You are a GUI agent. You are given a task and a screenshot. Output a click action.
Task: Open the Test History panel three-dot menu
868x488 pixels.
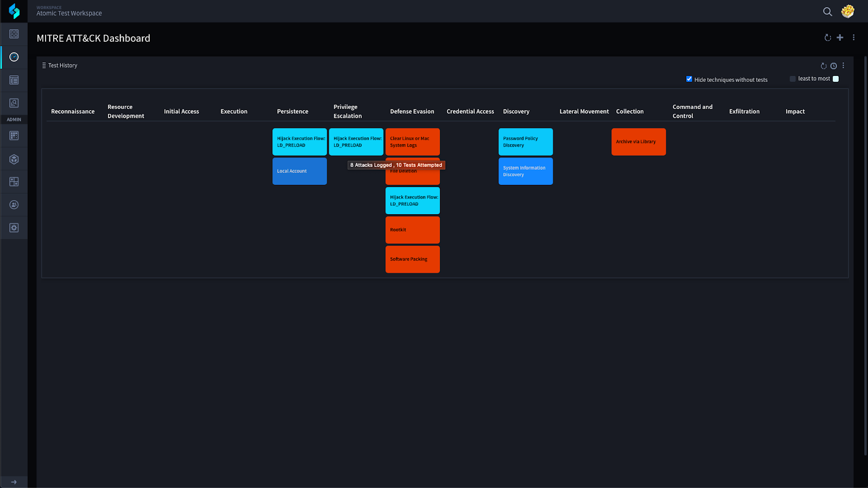[x=843, y=66]
